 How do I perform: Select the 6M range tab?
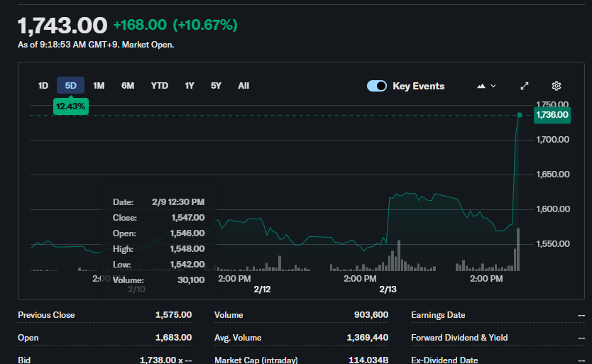tap(128, 86)
